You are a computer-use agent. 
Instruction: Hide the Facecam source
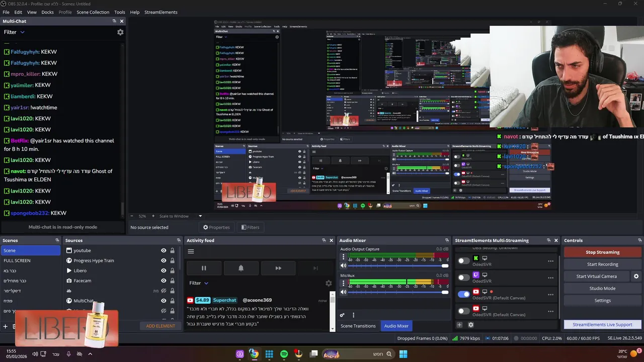(164, 281)
